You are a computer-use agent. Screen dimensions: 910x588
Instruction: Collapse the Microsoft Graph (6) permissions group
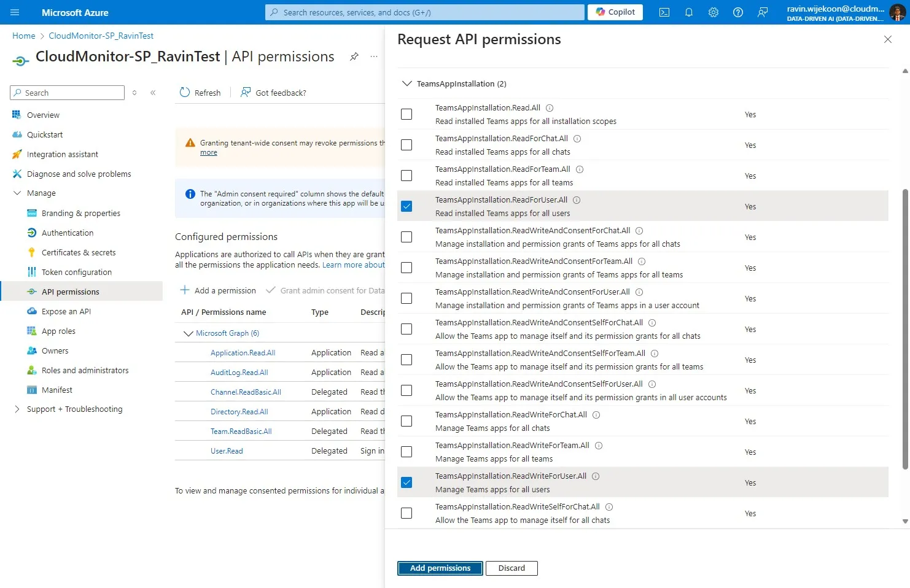[x=189, y=333]
